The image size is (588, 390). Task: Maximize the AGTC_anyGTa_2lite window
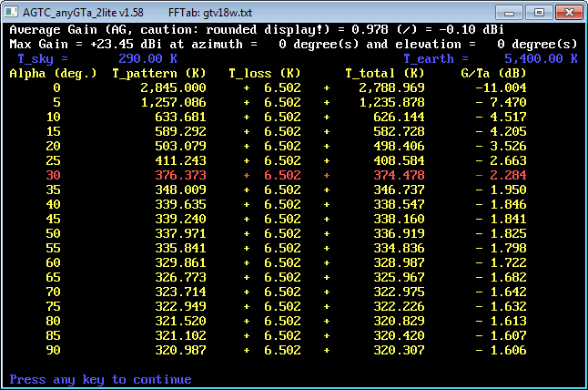pyautogui.click(x=539, y=13)
